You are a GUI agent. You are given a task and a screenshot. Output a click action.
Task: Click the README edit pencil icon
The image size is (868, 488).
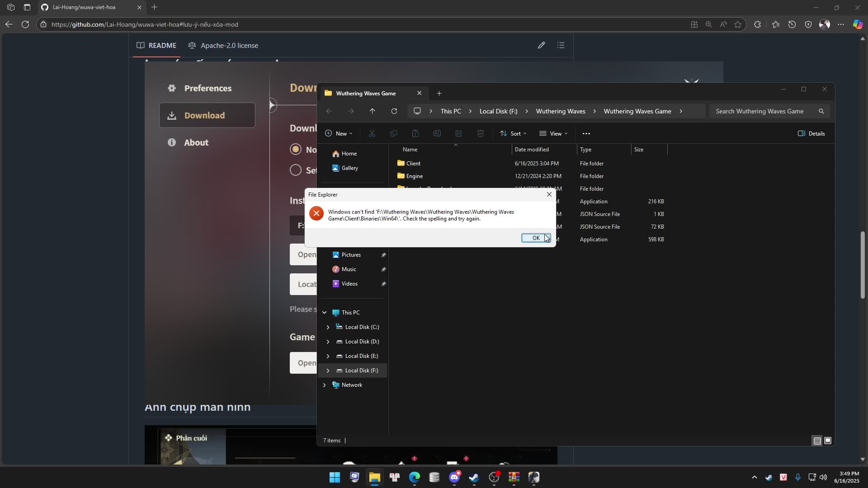(x=542, y=45)
